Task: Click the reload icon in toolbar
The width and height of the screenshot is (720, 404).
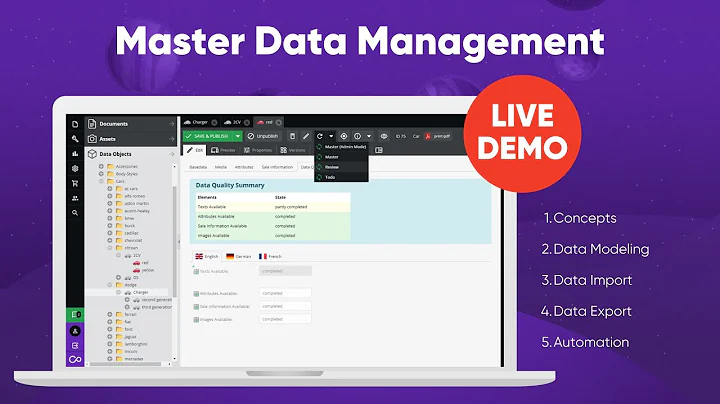Action: [320, 136]
